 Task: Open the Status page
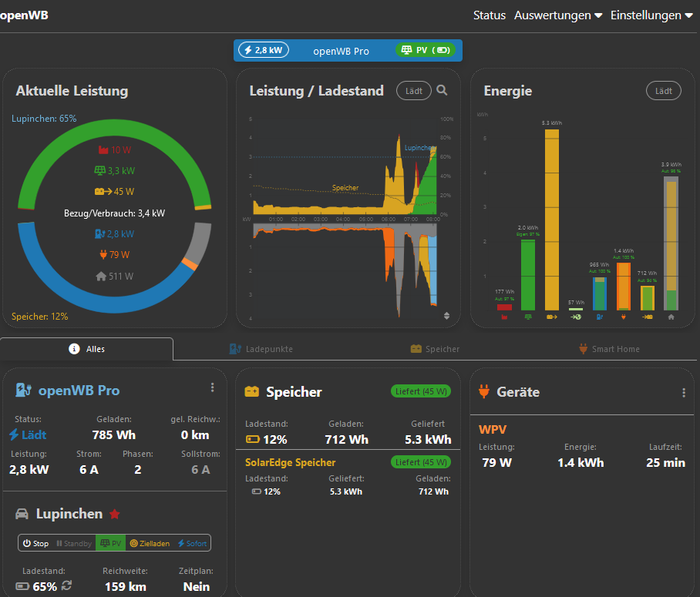point(490,15)
